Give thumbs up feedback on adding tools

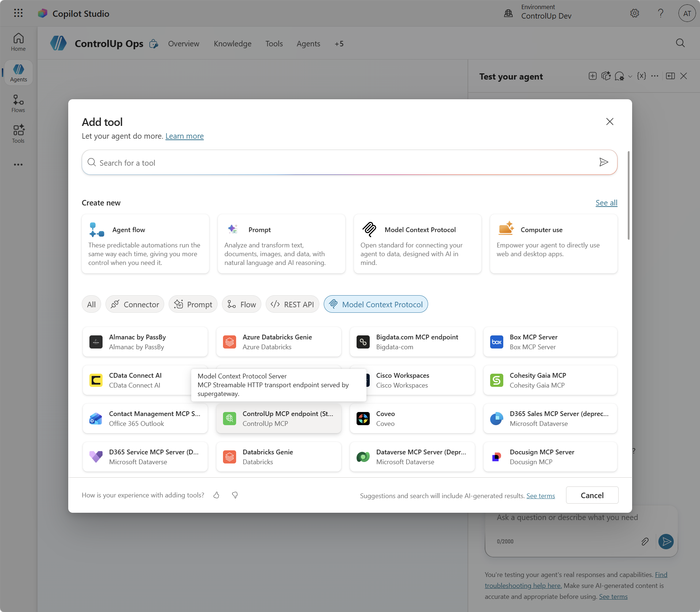click(216, 495)
